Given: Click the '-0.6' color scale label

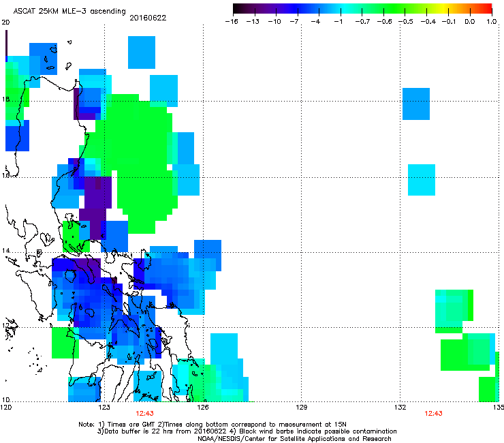Looking at the screenshot, I should point(384,22).
